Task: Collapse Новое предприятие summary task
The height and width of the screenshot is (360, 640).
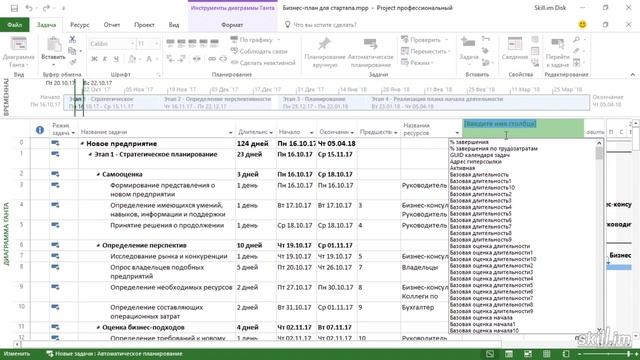Action: tap(82, 144)
